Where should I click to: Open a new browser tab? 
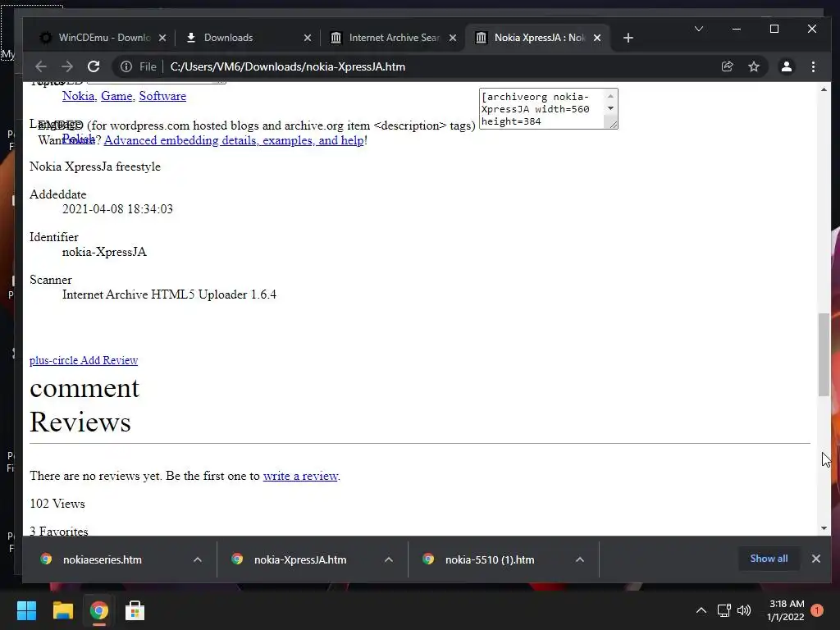point(628,38)
